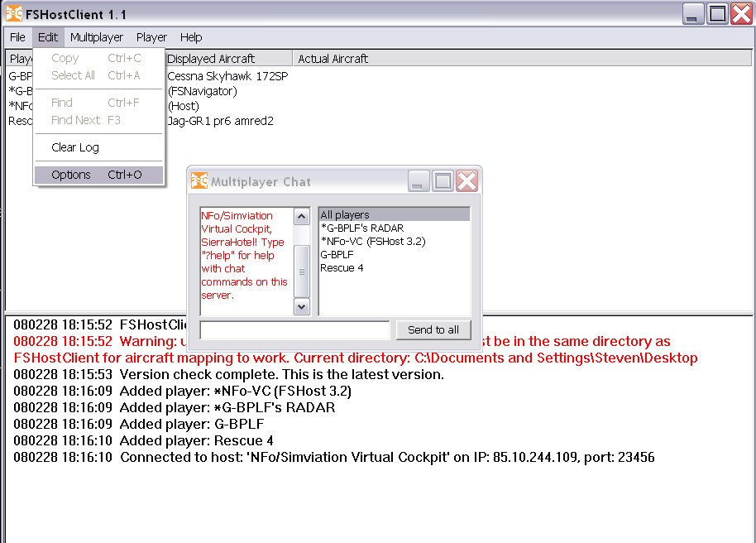Click the Multiplayer Chat dialog icon
Screen dimensions: 756x543
coord(199,181)
